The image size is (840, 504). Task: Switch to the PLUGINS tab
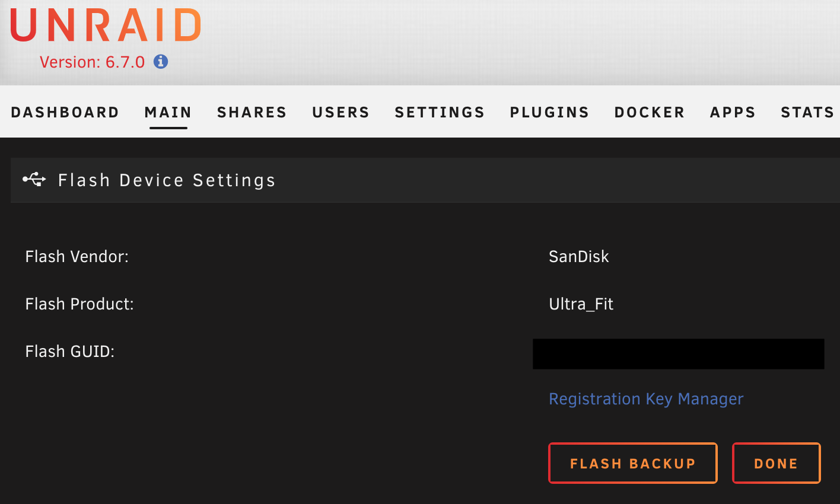point(549,112)
